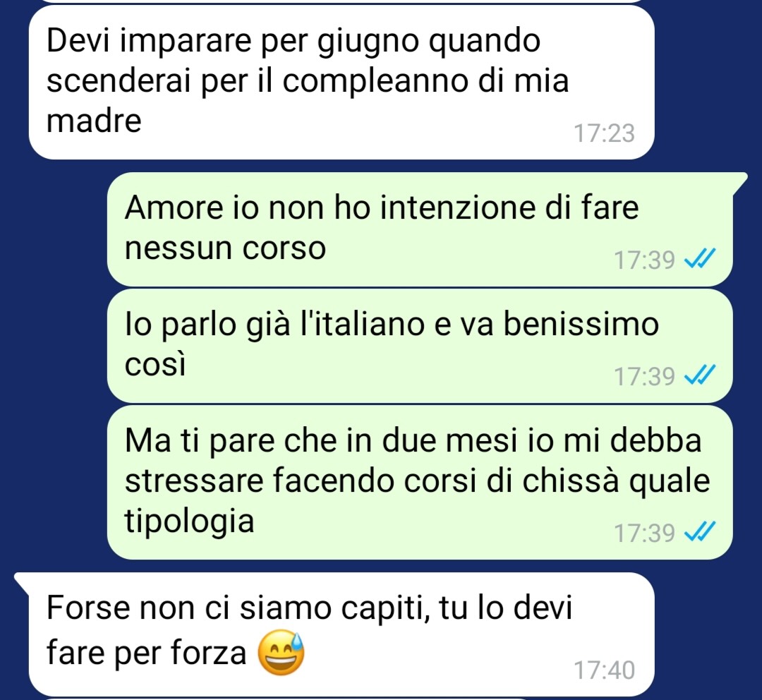Tap blue double-check on 'benissimo così' message

coord(700,375)
